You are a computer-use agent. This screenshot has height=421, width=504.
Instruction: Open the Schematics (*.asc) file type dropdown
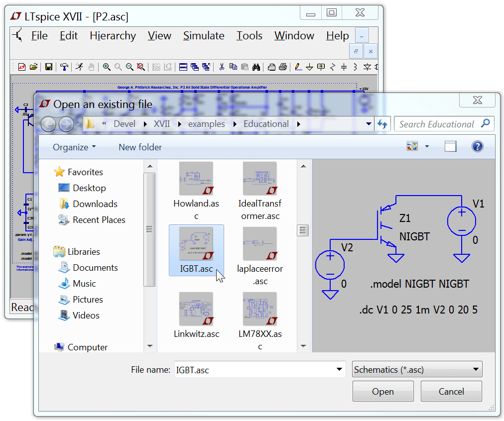(x=417, y=369)
